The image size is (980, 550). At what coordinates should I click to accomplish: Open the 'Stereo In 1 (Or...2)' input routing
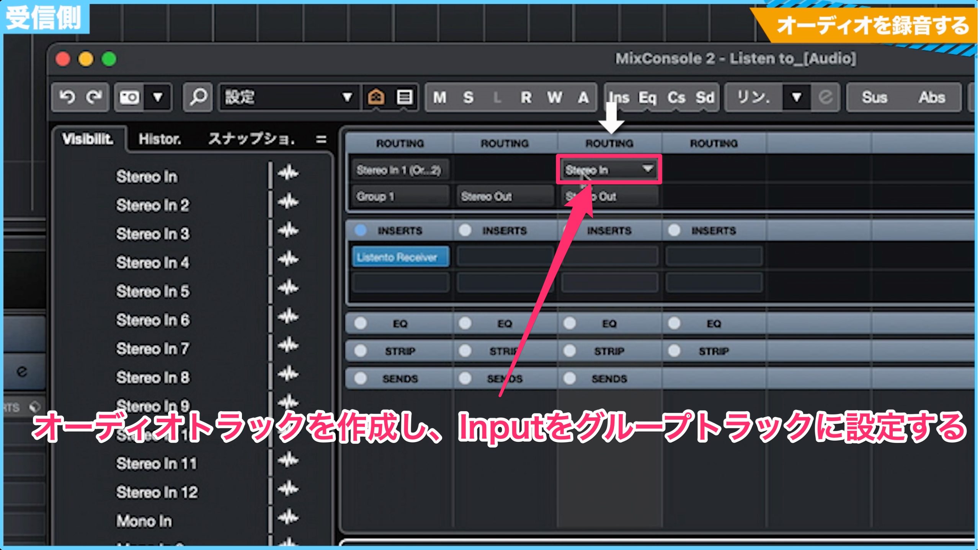point(400,170)
